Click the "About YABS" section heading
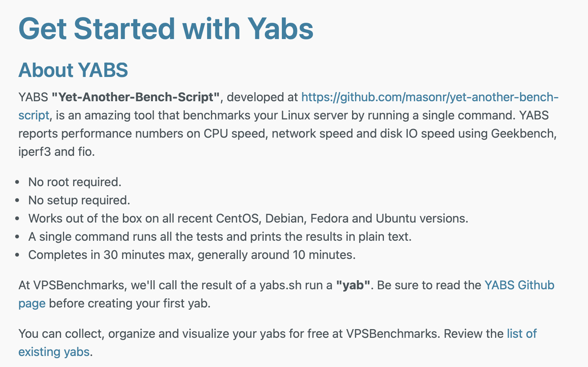This screenshot has height=367, width=588. (73, 70)
